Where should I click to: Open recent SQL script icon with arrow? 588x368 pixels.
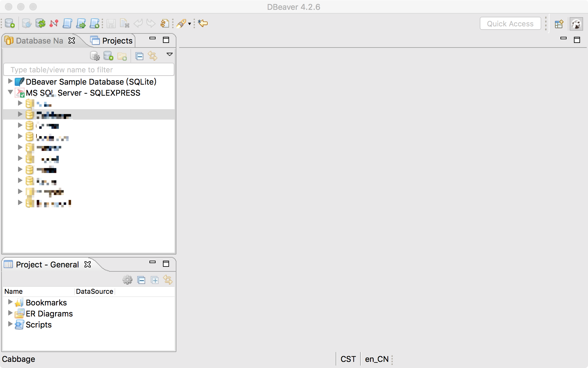point(81,23)
